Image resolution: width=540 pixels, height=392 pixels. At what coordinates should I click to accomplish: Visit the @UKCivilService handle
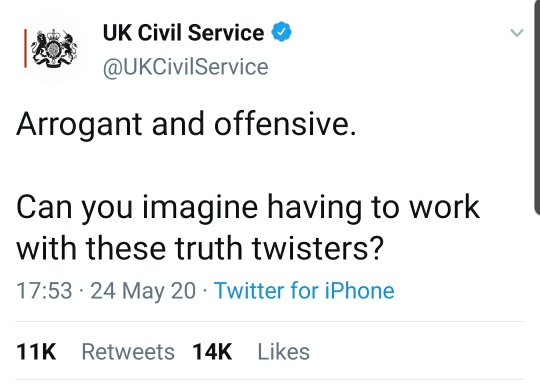tap(185, 66)
